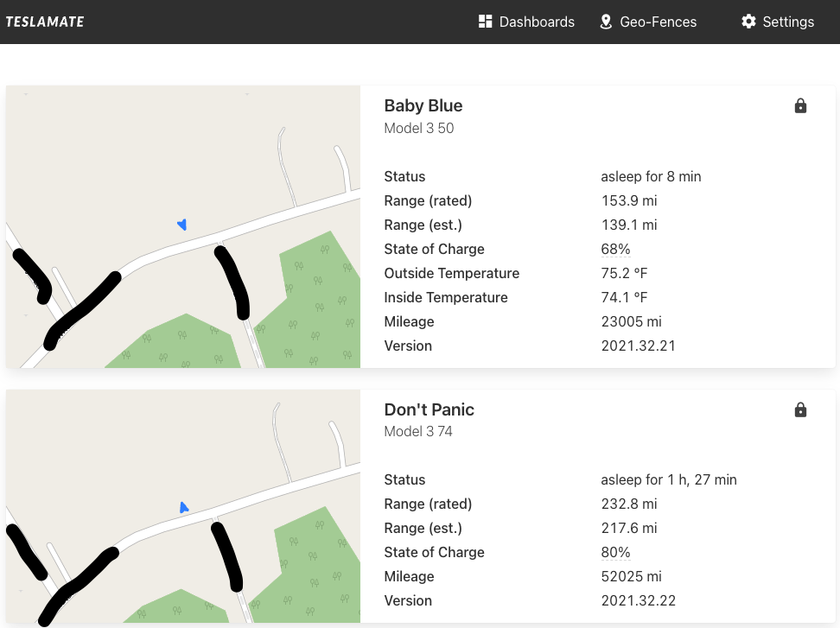Click the Geo-Fences map pin icon

pyautogui.click(x=606, y=22)
